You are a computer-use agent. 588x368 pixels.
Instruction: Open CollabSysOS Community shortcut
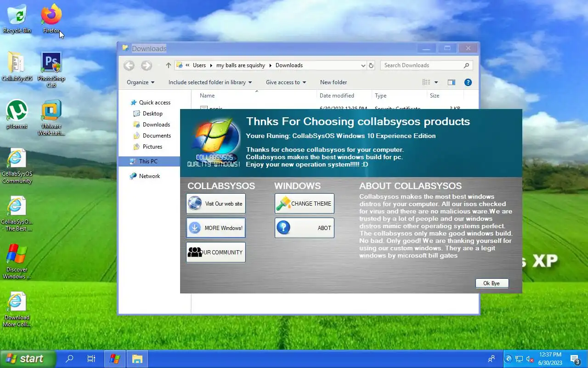(x=17, y=165)
